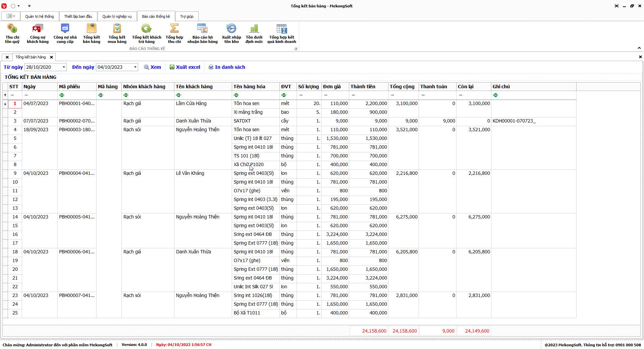Expand the Đến ngày date dropdown
This screenshot has height=349, width=644.
135,67
